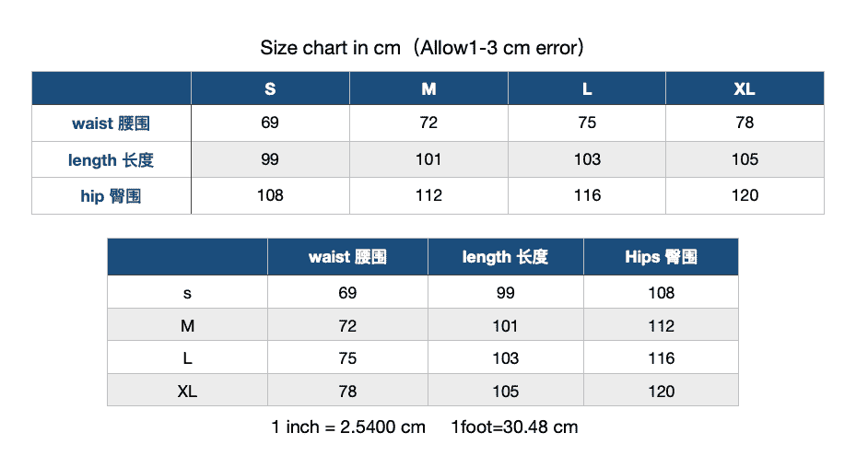The width and height of the screenshot is (868, 468).
Task: Click the XL row label in bottom table
Action: click(x=187, y=392)
